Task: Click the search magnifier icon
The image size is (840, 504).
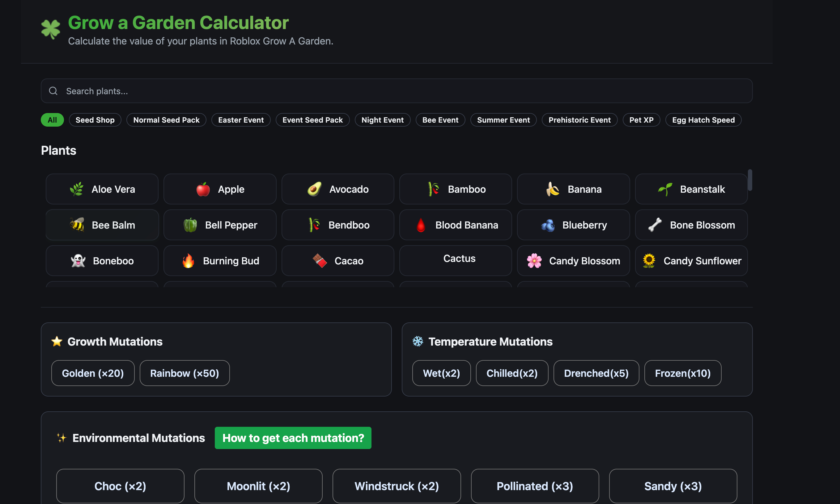Action: coord(53,91)
